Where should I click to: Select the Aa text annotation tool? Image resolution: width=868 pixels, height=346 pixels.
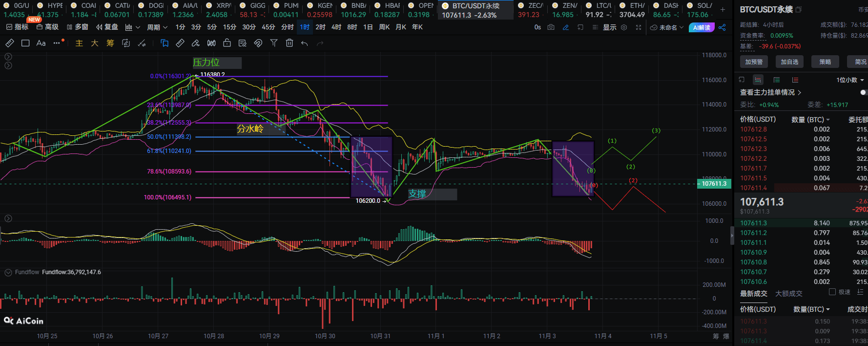(x=41, y=43)
